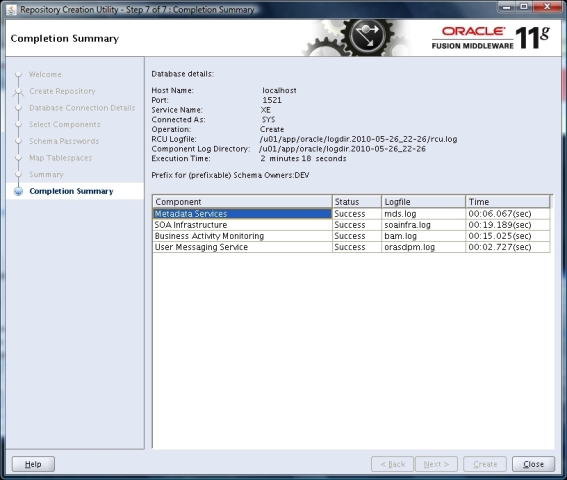Screen dimensions: 567x480
Task: Click Success status for User Messaging Service
Action: pos(357,247)
